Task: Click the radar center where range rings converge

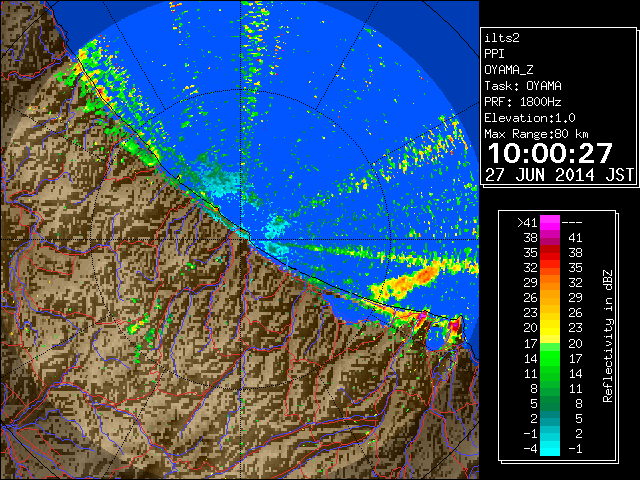Action: point(241,240)
